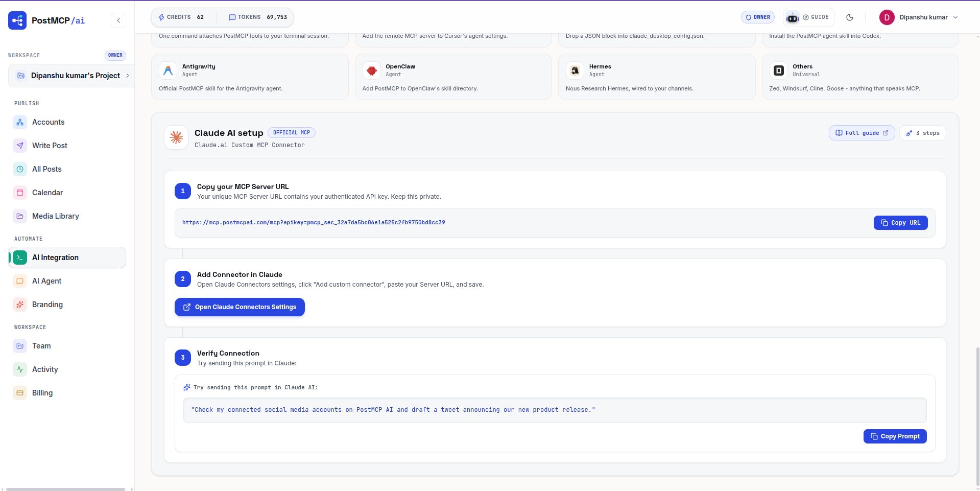Viewport: 980px width, 491px height.
Task: Click the OWNER badge in top bar
Action: tap(758, 17)
